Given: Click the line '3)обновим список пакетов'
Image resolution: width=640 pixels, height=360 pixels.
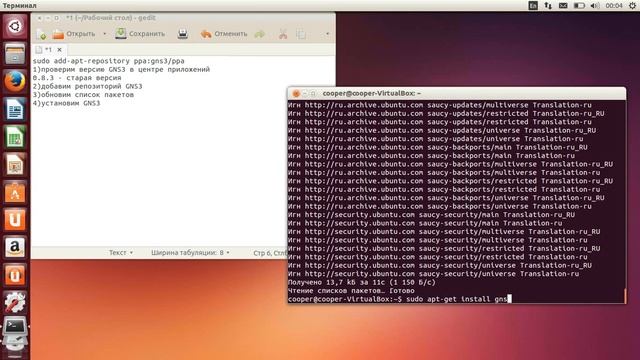Looking at the screenshot, I should pos(83,95).
